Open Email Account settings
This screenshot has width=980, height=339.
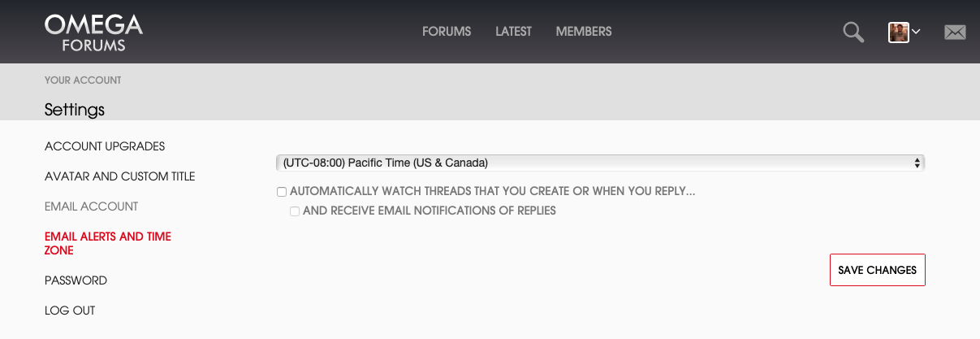(91, 206)
